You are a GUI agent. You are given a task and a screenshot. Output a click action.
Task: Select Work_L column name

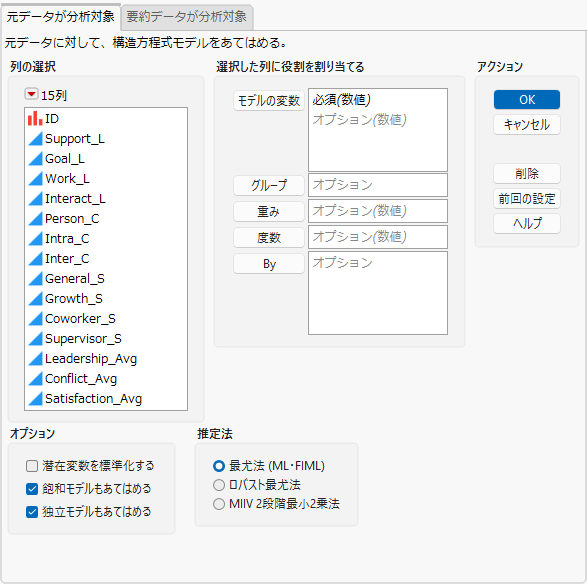tap(67, 179)
